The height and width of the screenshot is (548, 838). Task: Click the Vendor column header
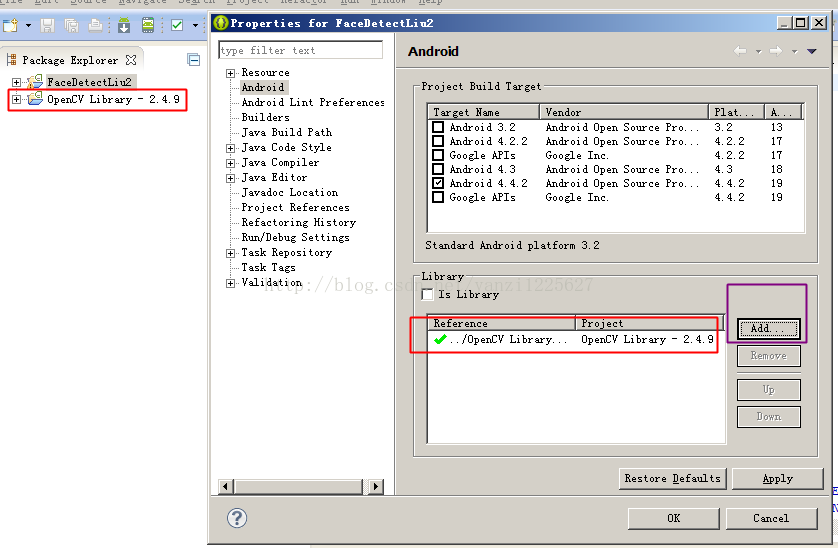[x=624, y=112]
